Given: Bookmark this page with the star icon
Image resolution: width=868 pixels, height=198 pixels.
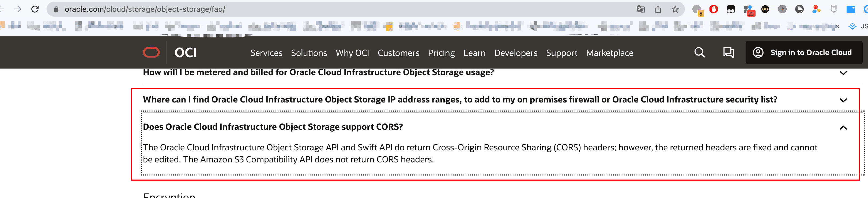Looking at the screenshot, I should (x=675, y=9).
